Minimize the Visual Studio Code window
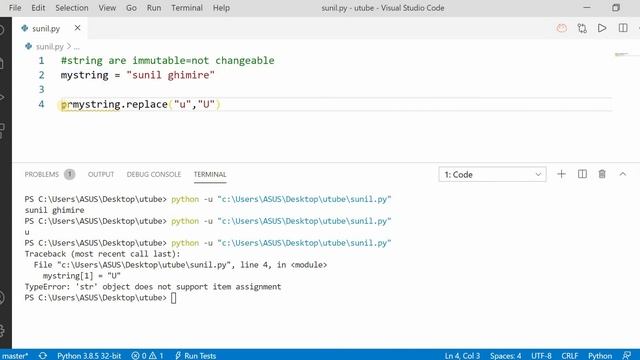The image size is (640, 360). [x=587, y=8]
